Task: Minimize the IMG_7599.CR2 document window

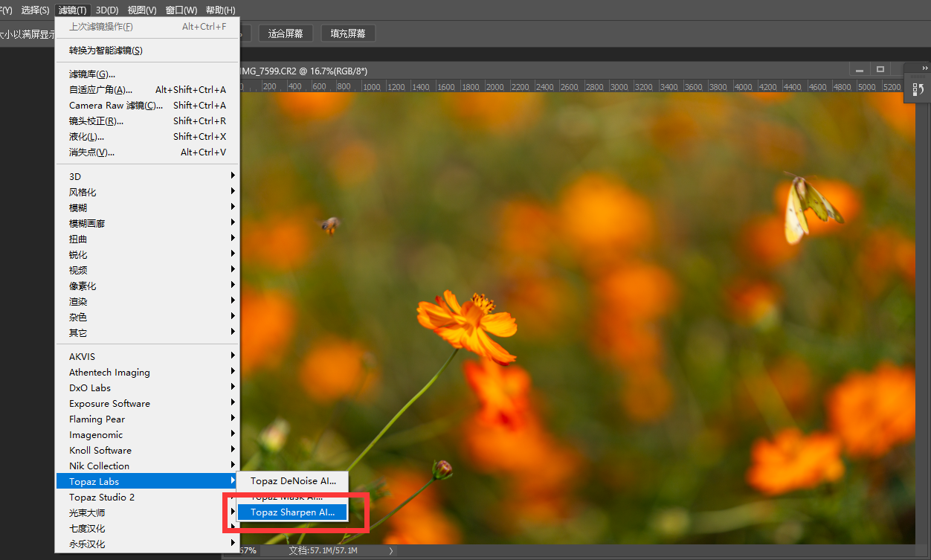Action: coord(860,70)
